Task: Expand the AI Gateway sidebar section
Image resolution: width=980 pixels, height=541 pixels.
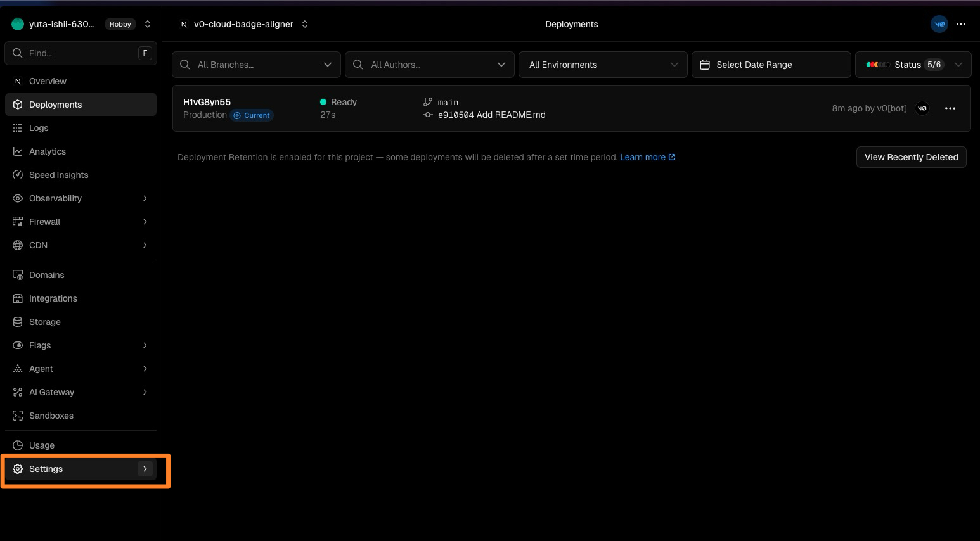Action: coord(145,392)
